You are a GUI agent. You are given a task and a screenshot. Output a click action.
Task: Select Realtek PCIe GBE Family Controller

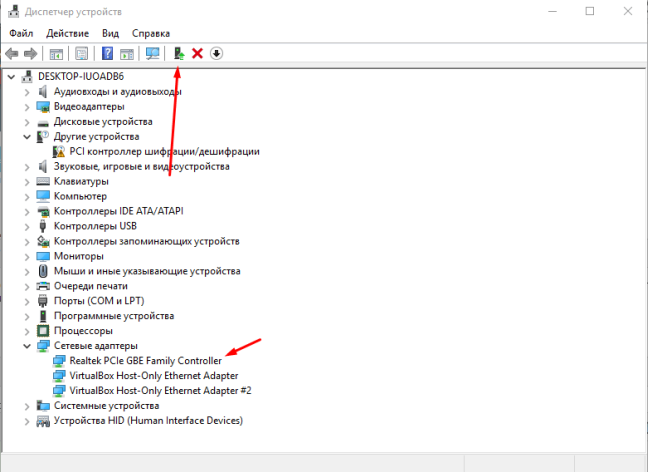click(145, 361)
